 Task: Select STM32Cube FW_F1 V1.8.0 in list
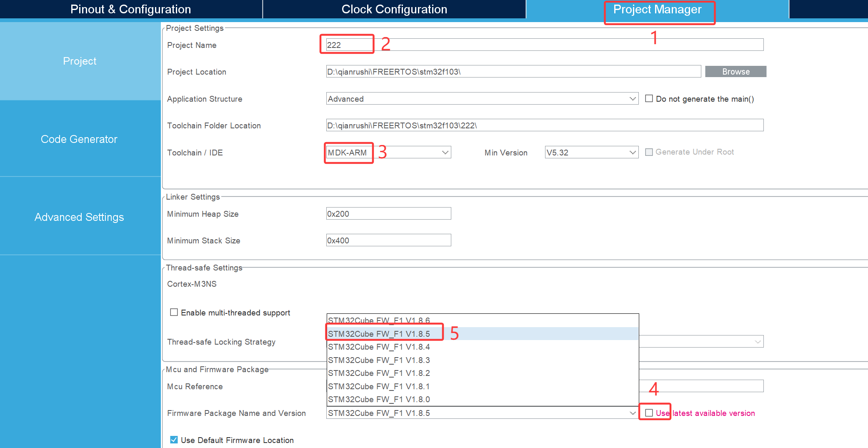[x=483, y=399]
